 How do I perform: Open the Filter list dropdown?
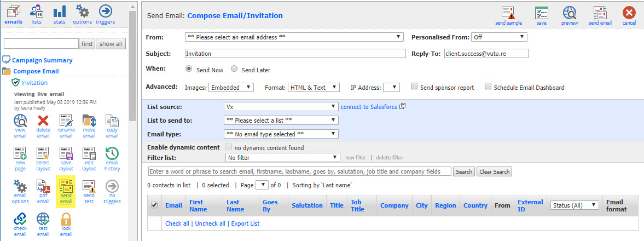click(283, 158)
